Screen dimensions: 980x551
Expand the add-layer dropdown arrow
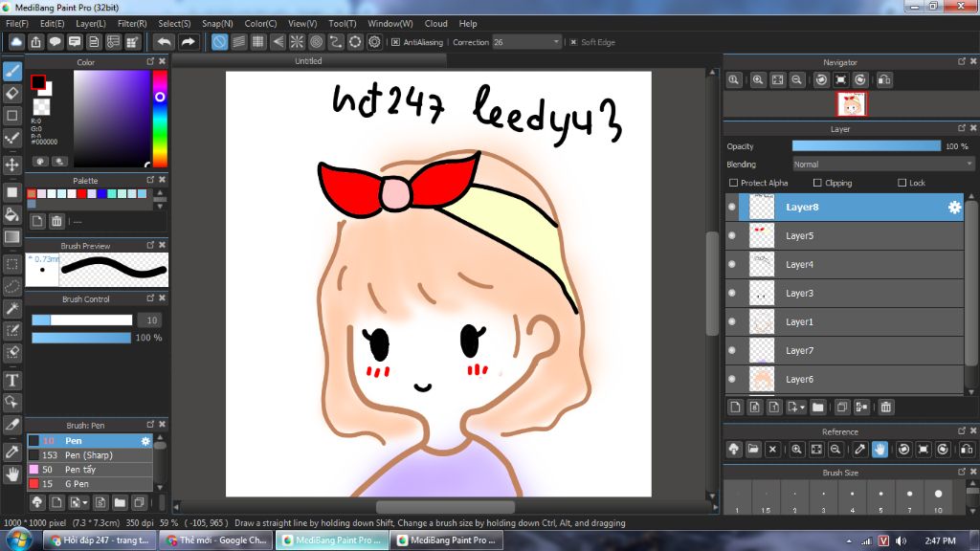click(x=803, y=408)
